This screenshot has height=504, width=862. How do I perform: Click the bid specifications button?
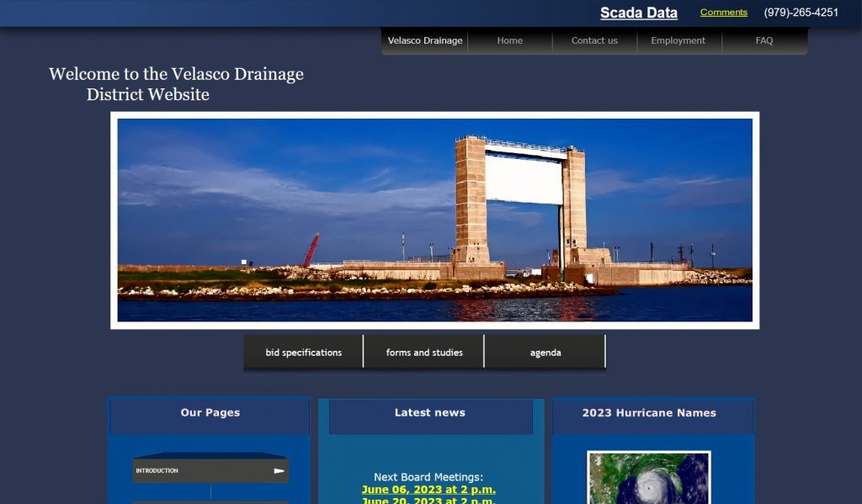pyautogui.click(x=303, y=353)
